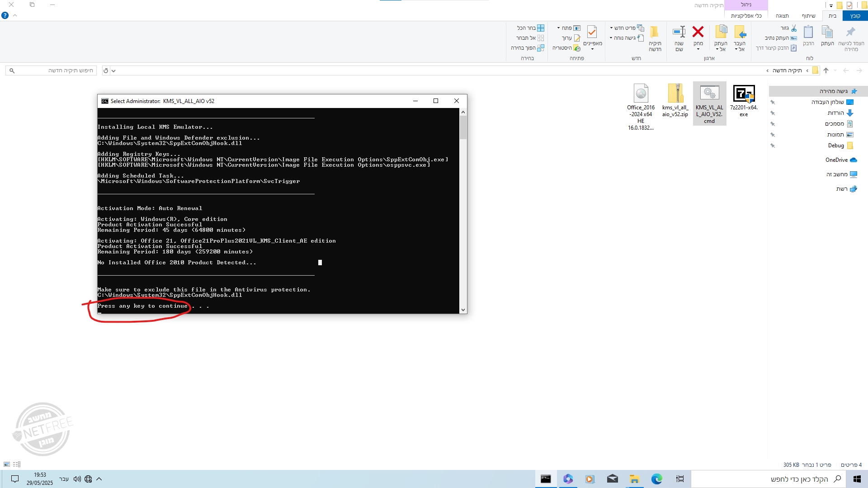Screen dimensions: 868x488
Task: Select the KMS_VL_ALL_AIO_V52.cmd file
Action: (709, 103)
